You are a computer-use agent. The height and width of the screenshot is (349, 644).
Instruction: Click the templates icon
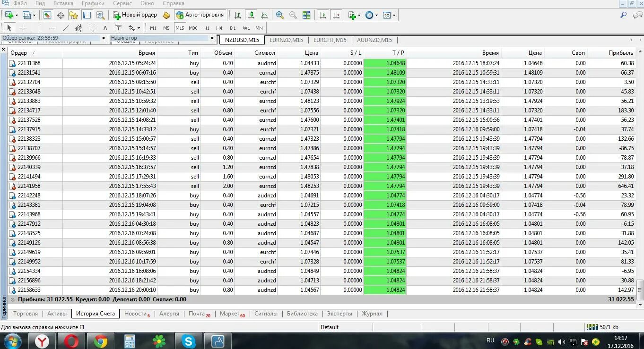click(387, 15)
